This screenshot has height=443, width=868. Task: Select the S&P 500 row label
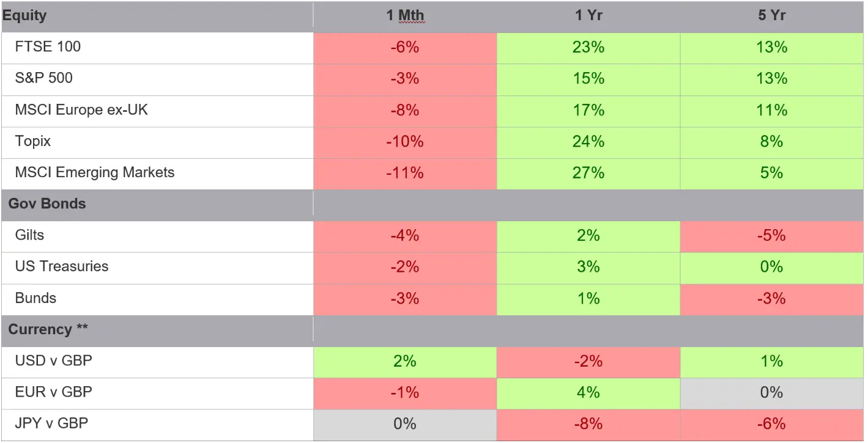43,79
